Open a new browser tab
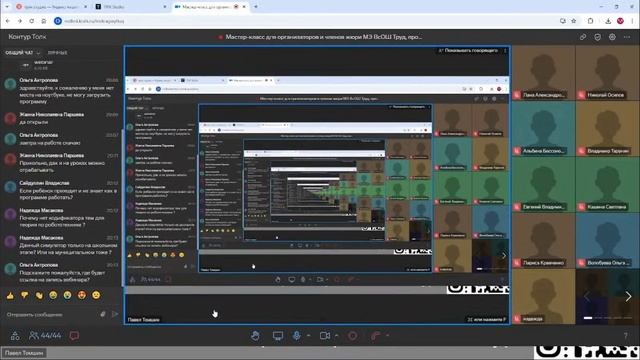Viewport: 640px width, 360px height. (256, 7)
